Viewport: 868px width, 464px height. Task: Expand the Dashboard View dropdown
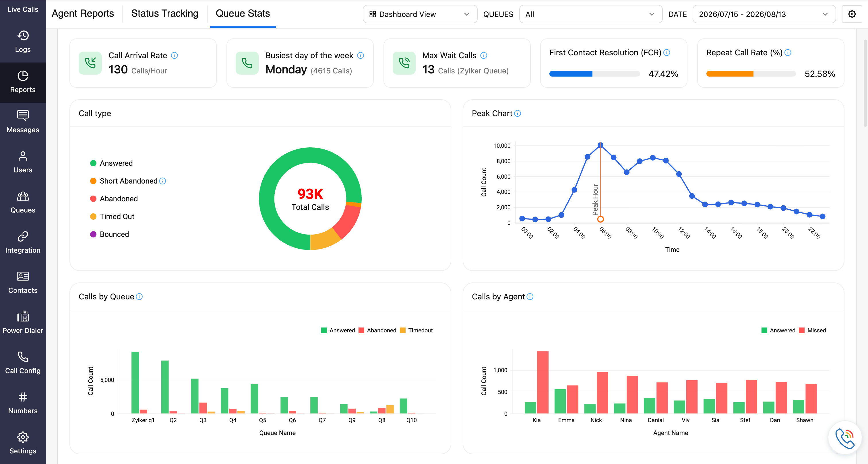click(420, 14)
